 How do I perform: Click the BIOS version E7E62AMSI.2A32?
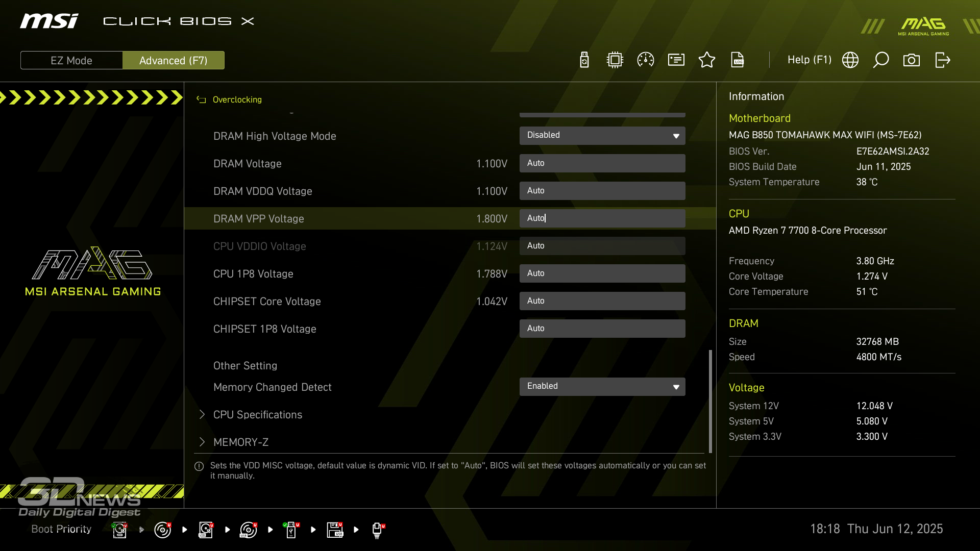893,152
